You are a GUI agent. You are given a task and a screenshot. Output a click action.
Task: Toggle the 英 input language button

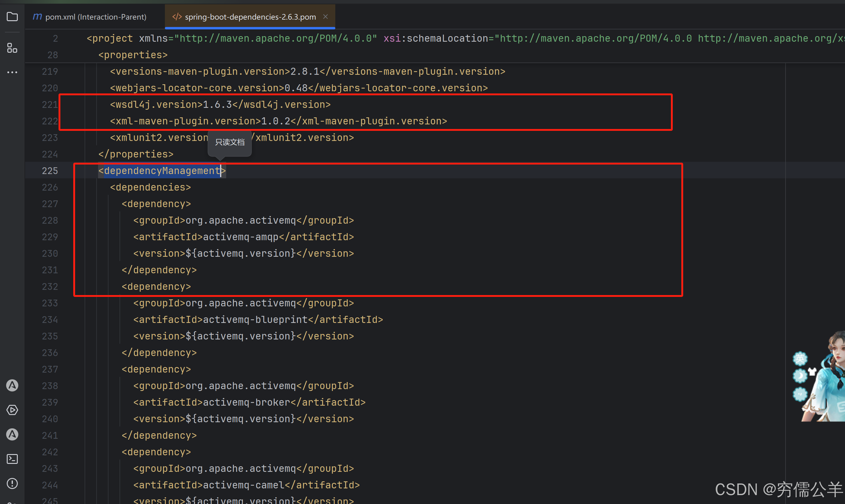pos(800,359)
